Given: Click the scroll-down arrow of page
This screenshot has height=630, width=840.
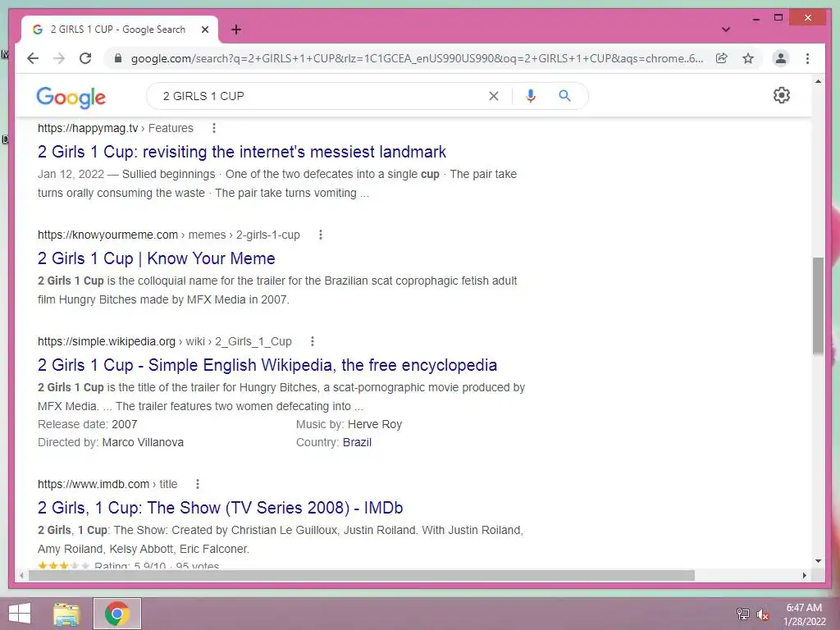Looking at the screenshot, I should coord(818,561).
